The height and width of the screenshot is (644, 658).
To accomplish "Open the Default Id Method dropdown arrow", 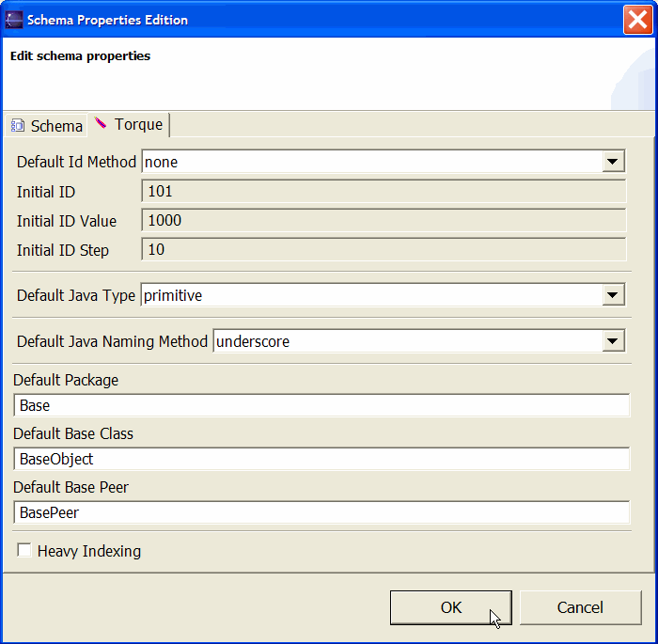I will point(613,162).
